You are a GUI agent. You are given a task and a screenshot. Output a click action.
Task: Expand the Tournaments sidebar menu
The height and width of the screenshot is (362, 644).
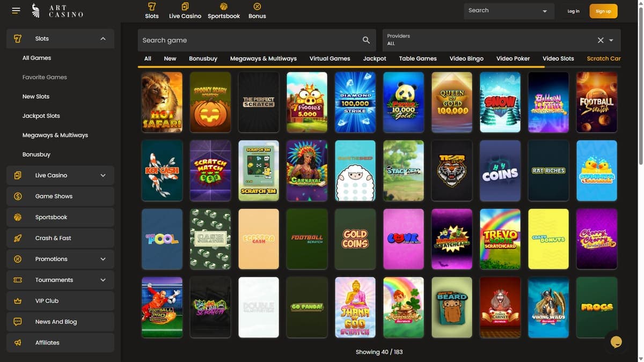[103, 280]
